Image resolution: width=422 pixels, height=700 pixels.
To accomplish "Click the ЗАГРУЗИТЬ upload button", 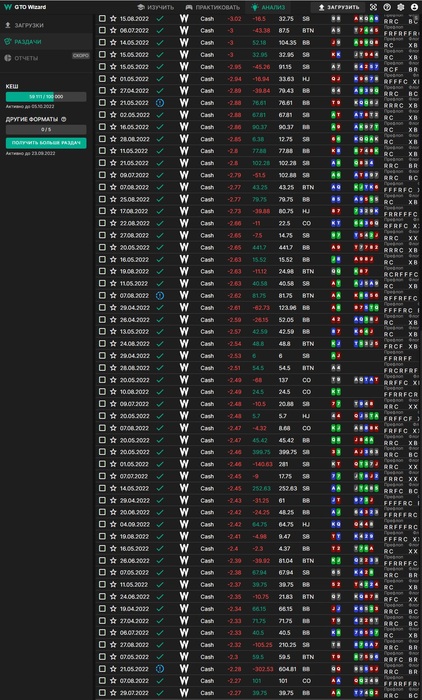I will tap(338, 7).
